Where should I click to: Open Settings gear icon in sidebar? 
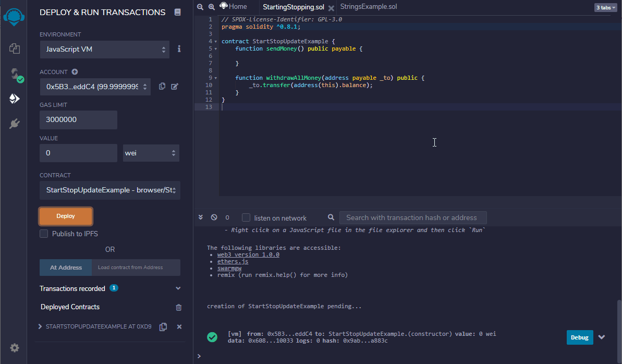pyautogui.click(x=15, y=348)
